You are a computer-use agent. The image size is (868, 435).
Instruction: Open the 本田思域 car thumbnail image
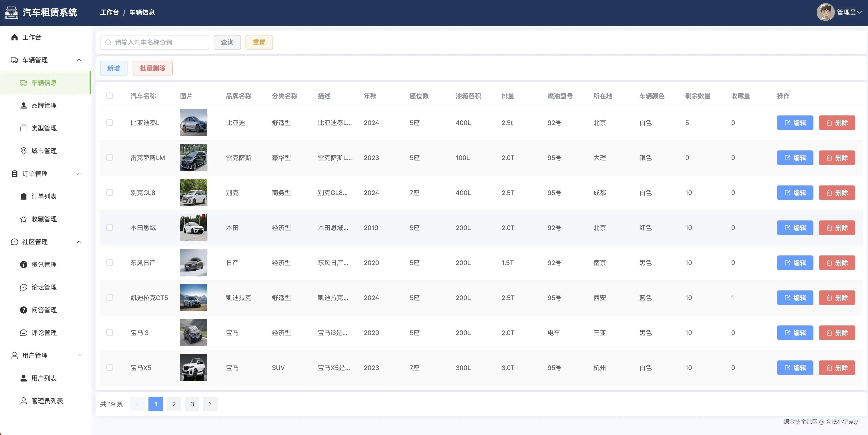pos(193,228)
